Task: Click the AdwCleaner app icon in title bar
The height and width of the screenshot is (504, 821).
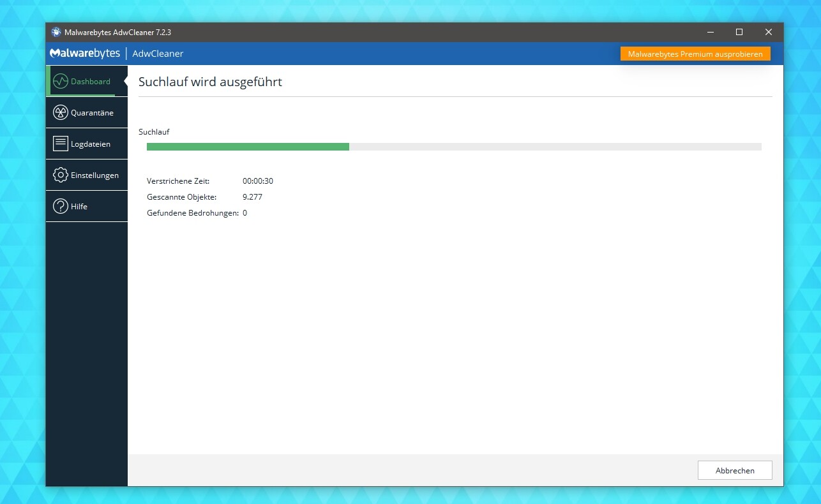Action: click(x=56, y=32)
